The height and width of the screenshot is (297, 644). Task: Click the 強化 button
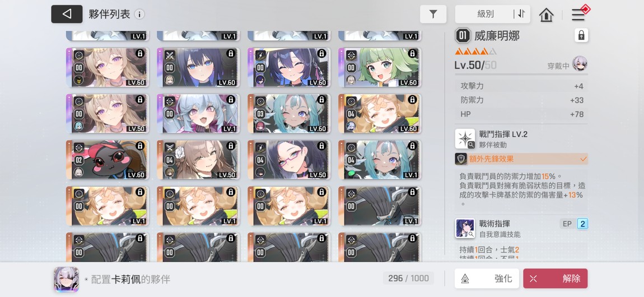(x=487, y=279)
